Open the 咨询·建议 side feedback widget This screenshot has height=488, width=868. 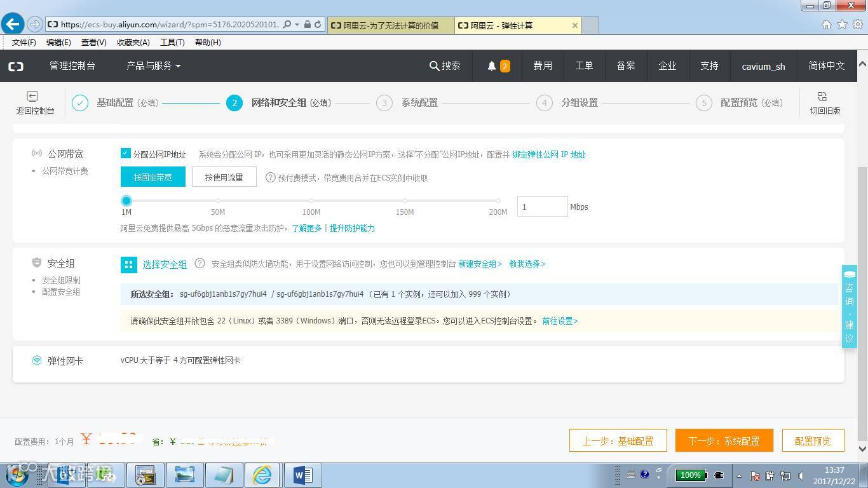pyautogui.click(x=850, y=306)
